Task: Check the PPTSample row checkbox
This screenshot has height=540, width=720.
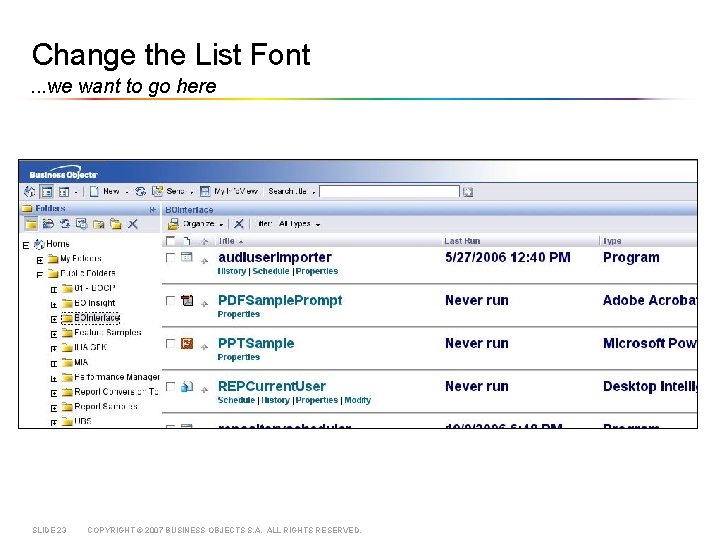Action: point(170,343)
